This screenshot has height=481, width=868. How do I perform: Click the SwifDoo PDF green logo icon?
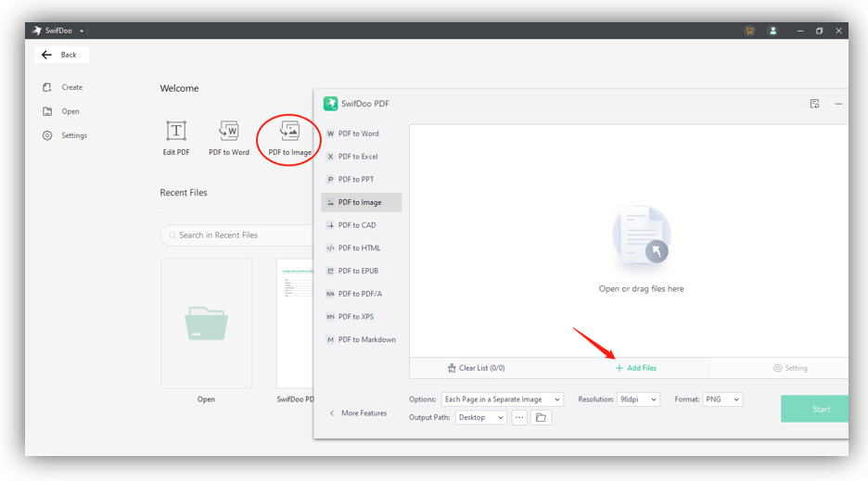[330, 104]
